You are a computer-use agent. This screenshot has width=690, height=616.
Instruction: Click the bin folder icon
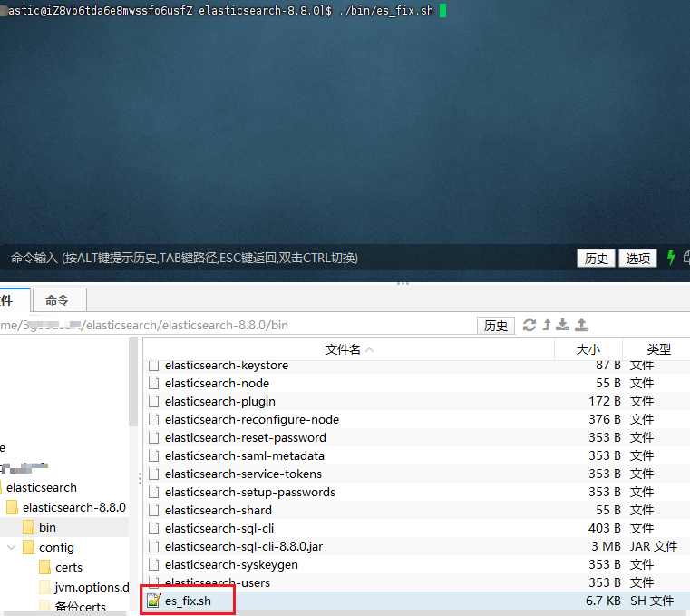[28, 527]
